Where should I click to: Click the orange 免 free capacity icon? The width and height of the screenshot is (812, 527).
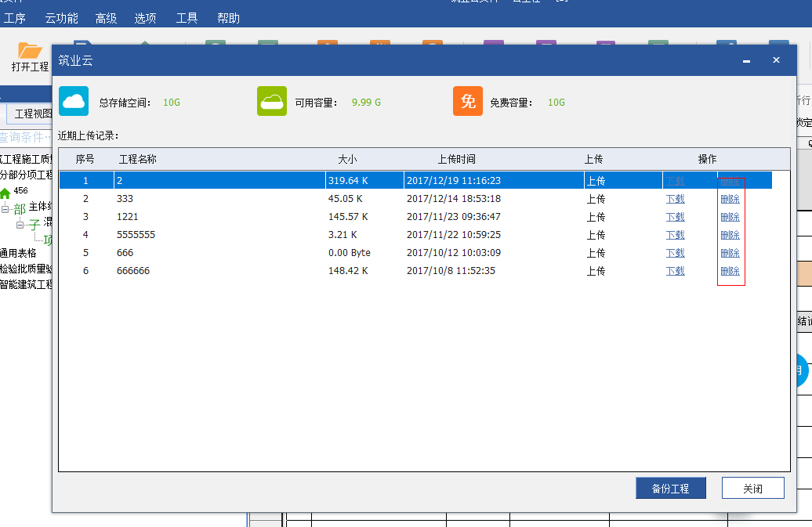(468, 101)
